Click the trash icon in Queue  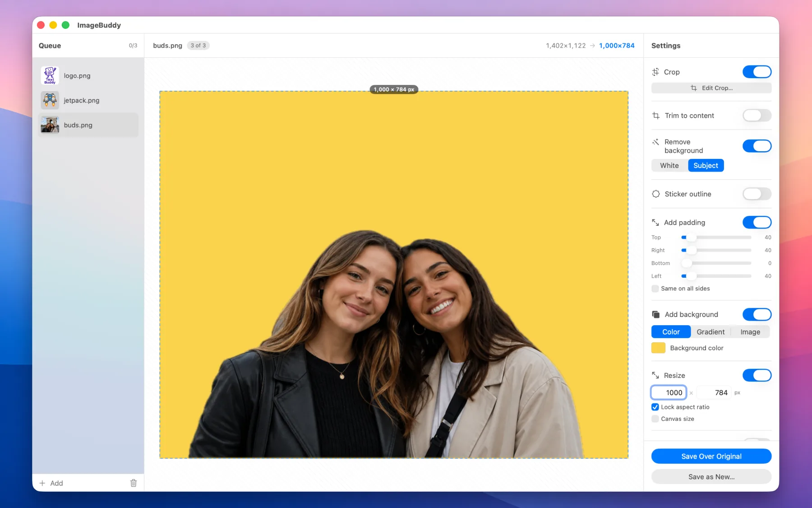point(134,483)
